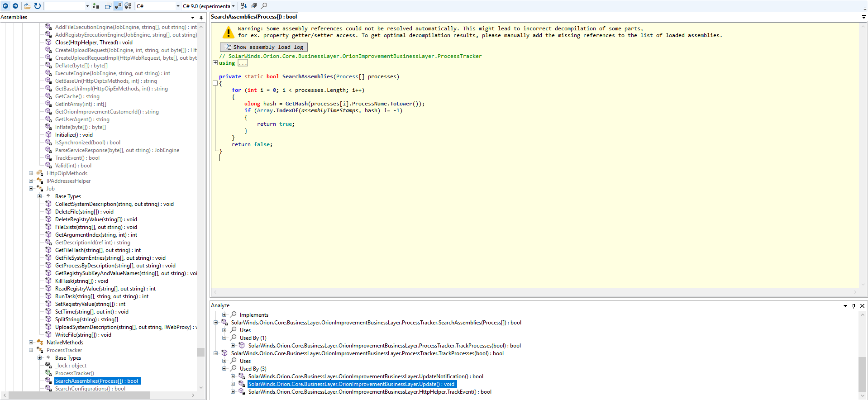Toggle show only public types view
Image resolution: width=868 pixels, height=400 pixels.
(x=108, y=6)
